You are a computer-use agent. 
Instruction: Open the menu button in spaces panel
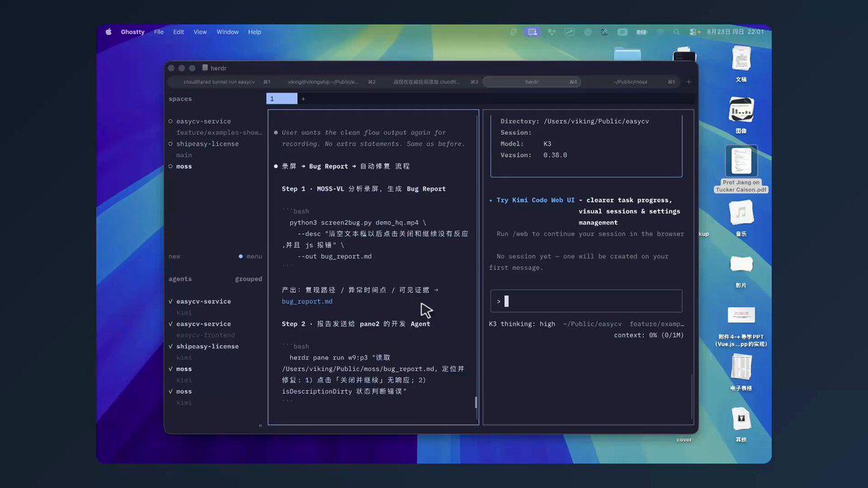pyautogui.click(x=250, y=257)
